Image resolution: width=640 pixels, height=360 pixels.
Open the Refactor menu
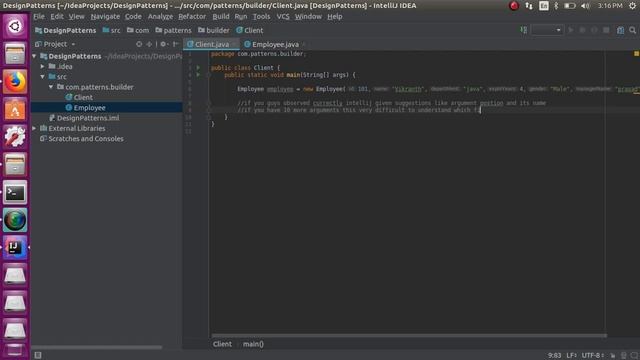coord(192,17)
